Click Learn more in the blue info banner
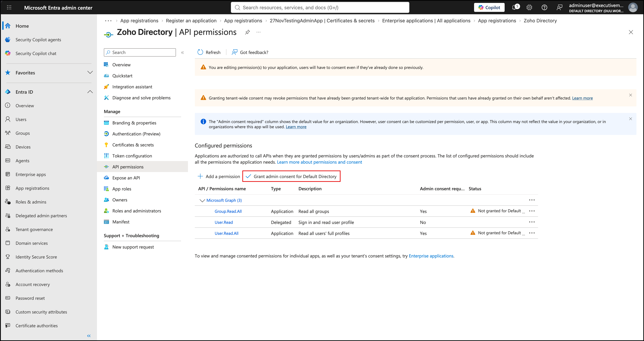Screen dimensions: 644x341 coord(296,127)
